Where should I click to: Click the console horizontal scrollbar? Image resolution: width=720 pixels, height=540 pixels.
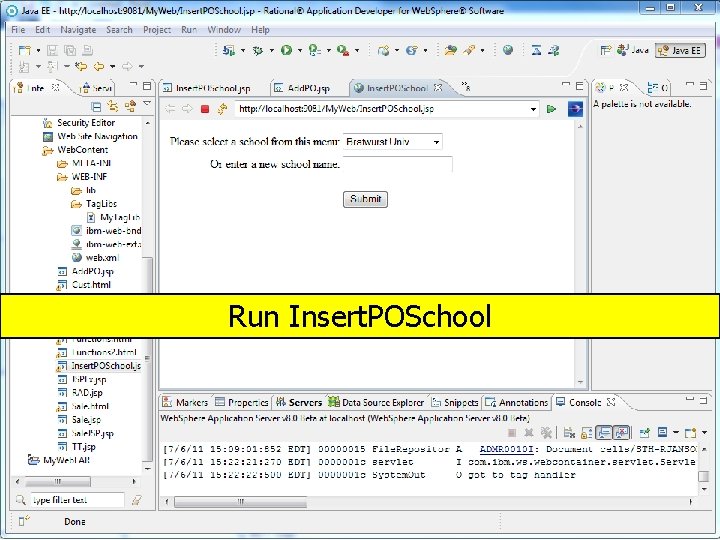coord(241,502)
